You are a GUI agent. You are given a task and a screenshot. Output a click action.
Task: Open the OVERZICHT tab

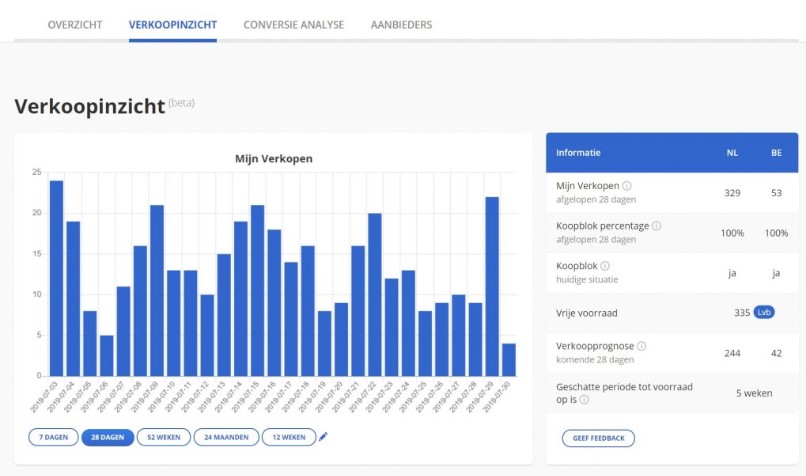tap(75, 25)
